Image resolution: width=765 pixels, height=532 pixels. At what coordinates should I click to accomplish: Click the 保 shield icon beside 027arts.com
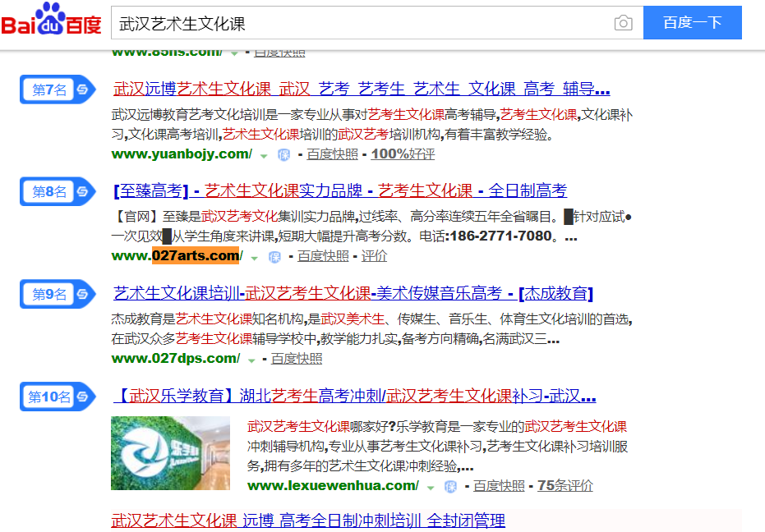click(x=274, y=257)
